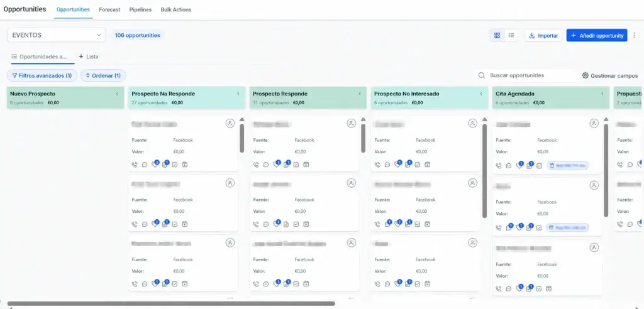Viewport: 644px width, 309px height.
Task: Open tasks icon on first Cita Agendada card
Action: (539, 166)
